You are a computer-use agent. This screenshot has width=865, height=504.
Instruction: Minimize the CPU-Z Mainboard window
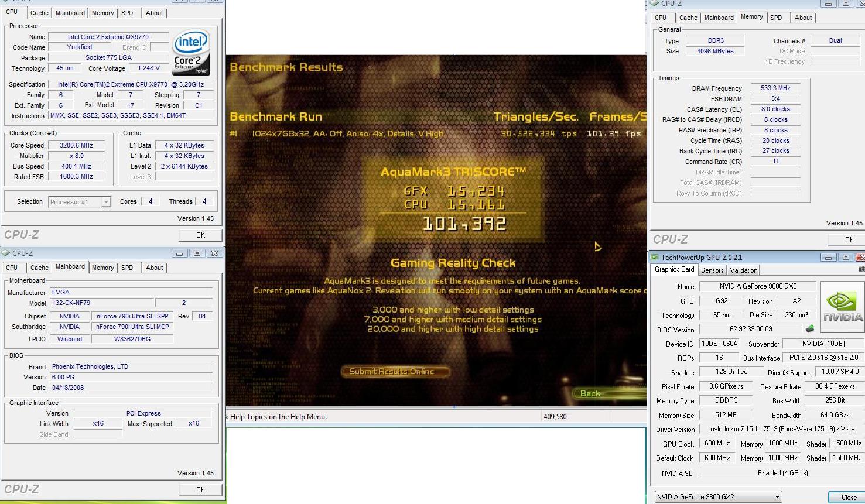pyautogui.click(x=179, y=253)
